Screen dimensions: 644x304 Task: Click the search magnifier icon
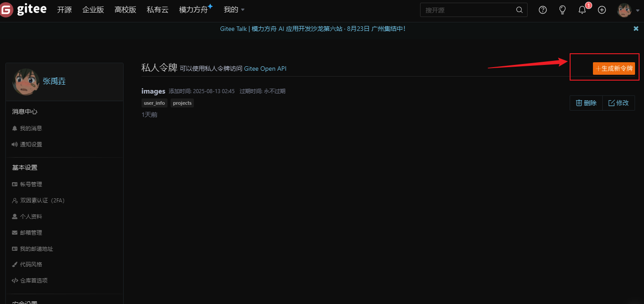point(519,10)
